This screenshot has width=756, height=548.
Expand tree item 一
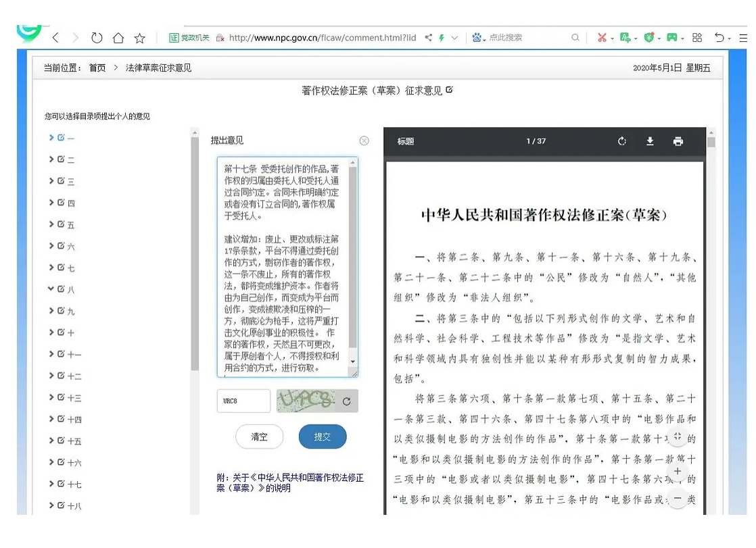pyautogui.click(x=51, y=137)
